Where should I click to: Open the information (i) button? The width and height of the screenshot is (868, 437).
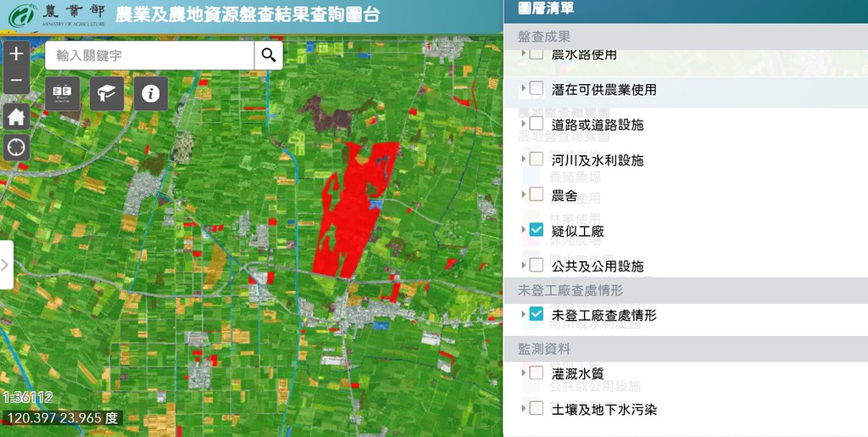point(151,93)
